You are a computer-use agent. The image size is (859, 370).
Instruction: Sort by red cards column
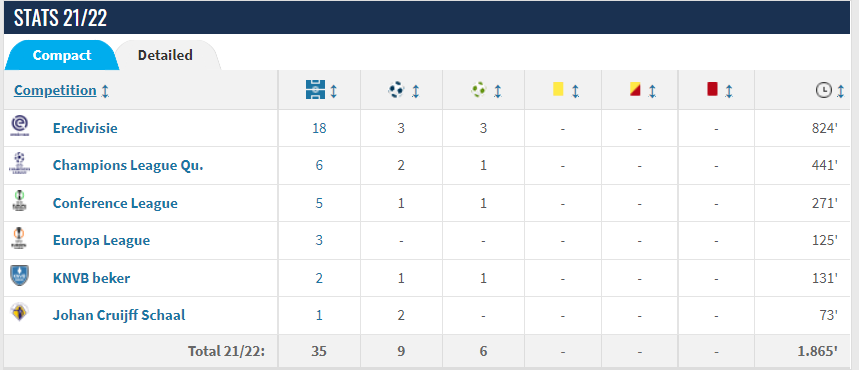click(719, 90)
